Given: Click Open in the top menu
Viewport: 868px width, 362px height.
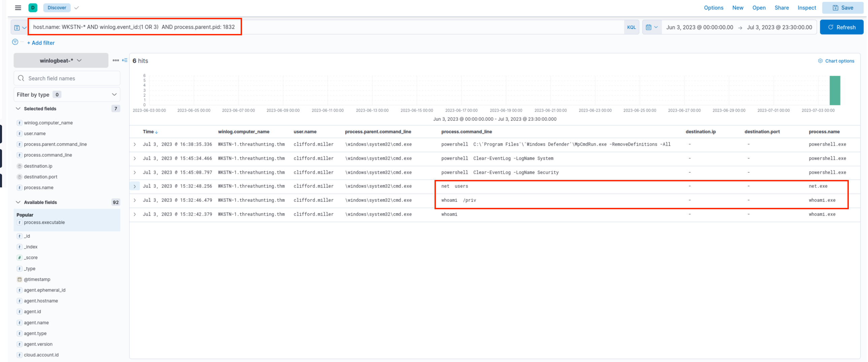Looking at the screenshot, I should point(759,8).
